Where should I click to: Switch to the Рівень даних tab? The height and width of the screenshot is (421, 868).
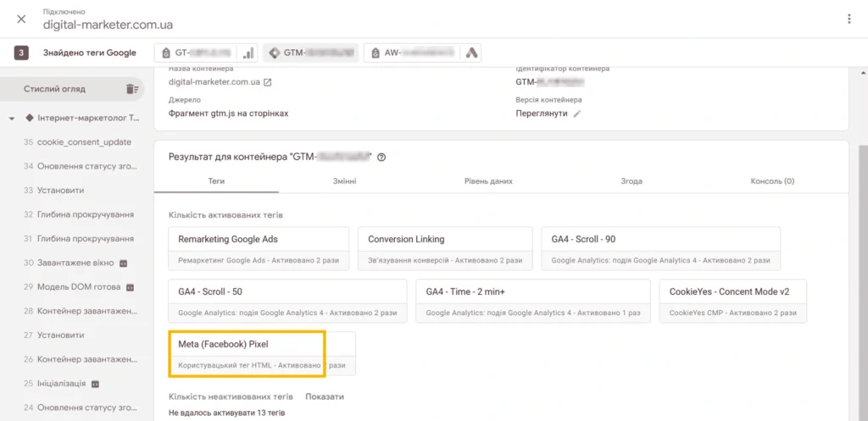click(488, 181)
